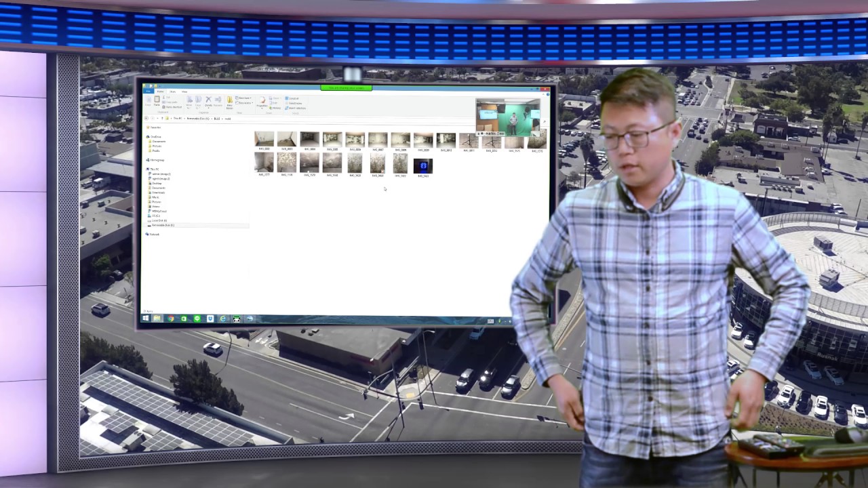Click the Rename icon
This screenshot has width=868, height=488.
pos(218,101)
